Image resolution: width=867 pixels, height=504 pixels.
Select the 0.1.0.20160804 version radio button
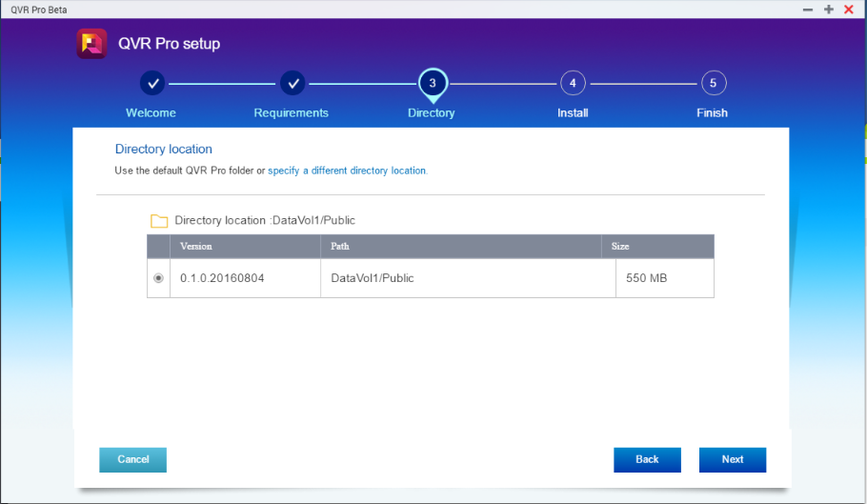click(159, 278)
